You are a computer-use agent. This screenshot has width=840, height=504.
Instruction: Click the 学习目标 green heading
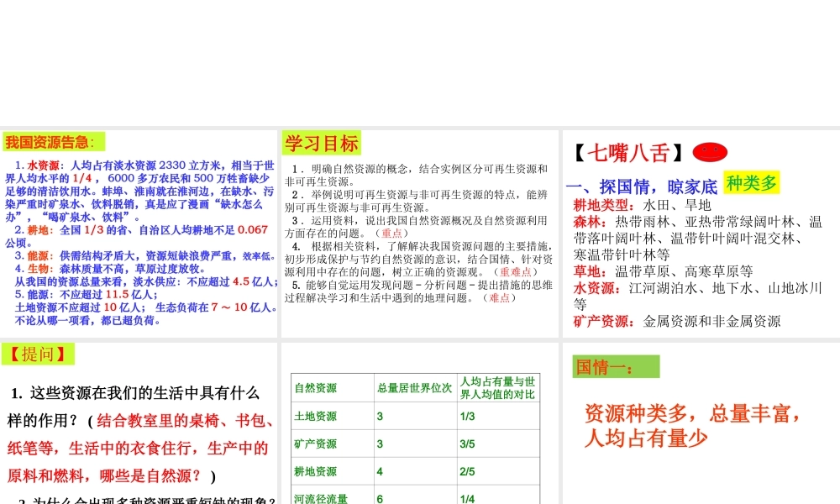[322, 144]
